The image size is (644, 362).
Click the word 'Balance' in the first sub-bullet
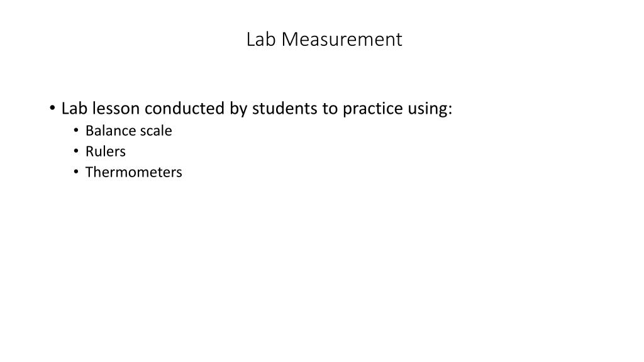coord(111,131)
